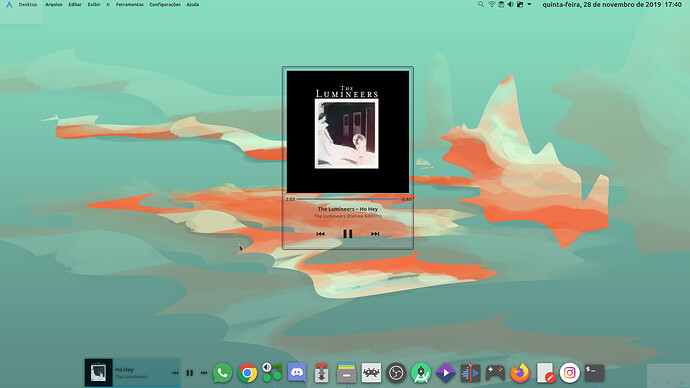The width and height of the screenshot is (690, 388).
Task: Open the Exibir menu
Action: [x=94, y=4]
